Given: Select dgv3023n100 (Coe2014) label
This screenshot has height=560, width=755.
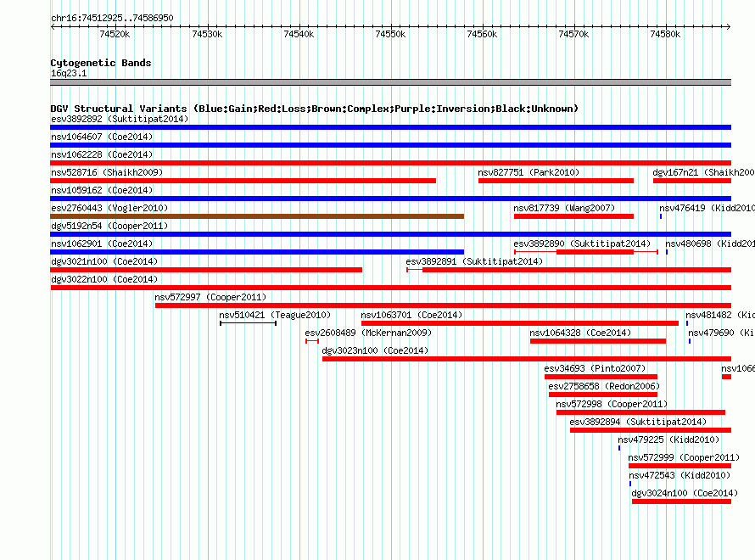Looking at the screenshot, I should point(375,350).
